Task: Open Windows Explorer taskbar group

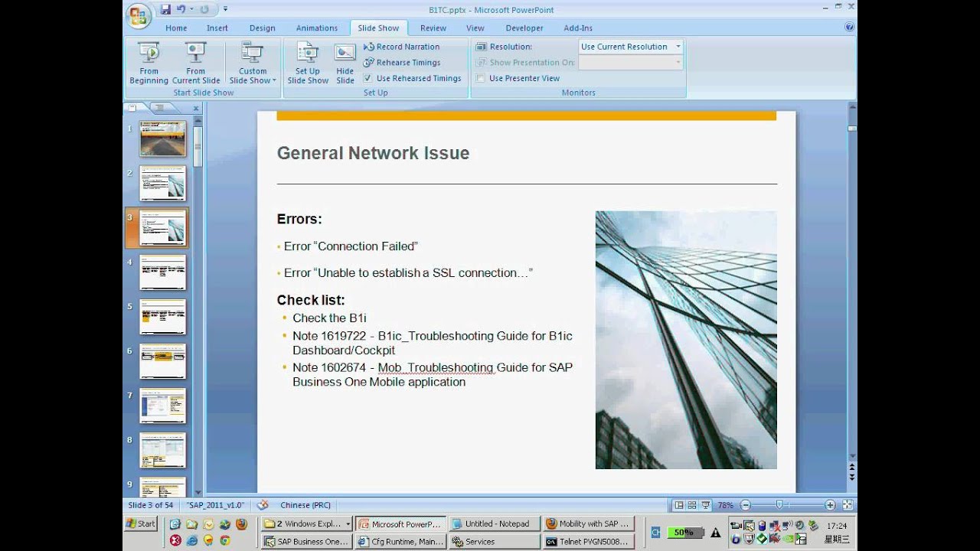Action: pos(306,523)
